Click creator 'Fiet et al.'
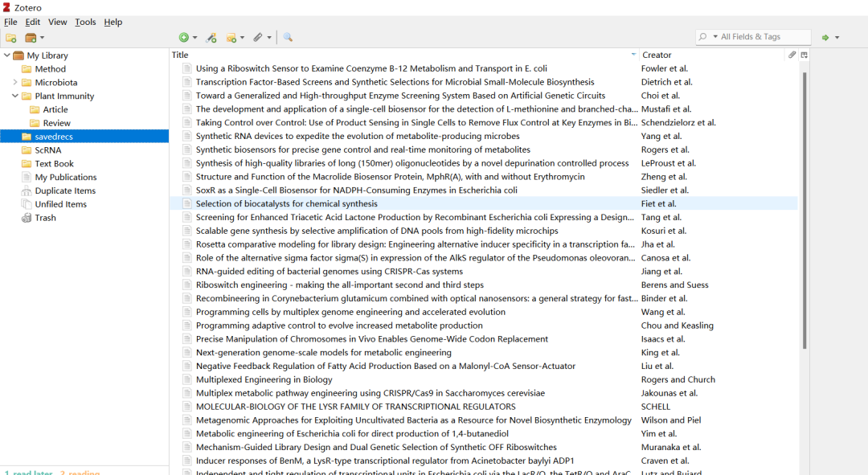The height and width of the screenshot is (475, 868). coord(659,203)
